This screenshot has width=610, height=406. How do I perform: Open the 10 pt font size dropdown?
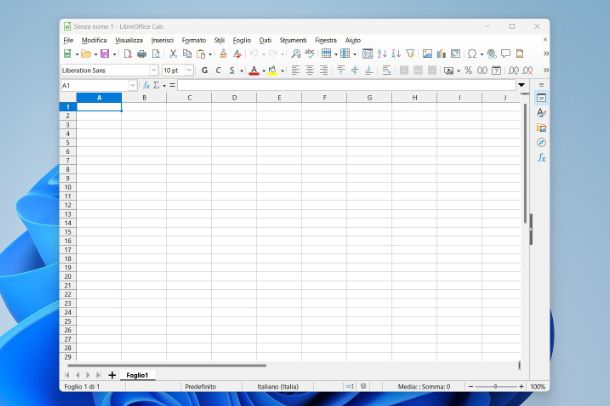click(189, 71)
